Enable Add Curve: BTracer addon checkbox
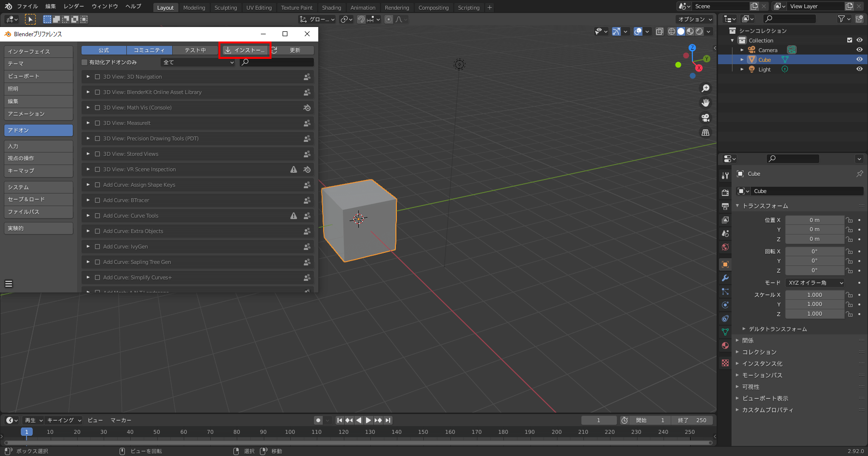Viewport: 868px width, 456px height. click(x=97, y=200)
